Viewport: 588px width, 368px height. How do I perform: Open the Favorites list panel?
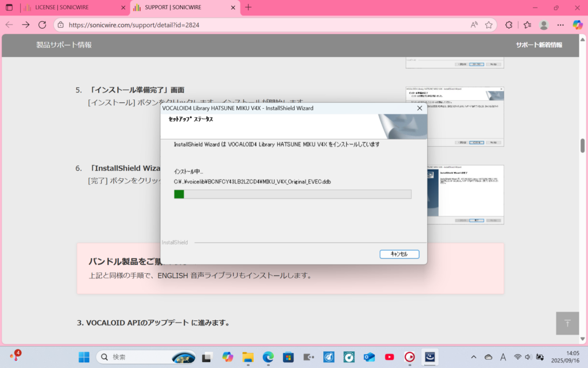point(527,25)
